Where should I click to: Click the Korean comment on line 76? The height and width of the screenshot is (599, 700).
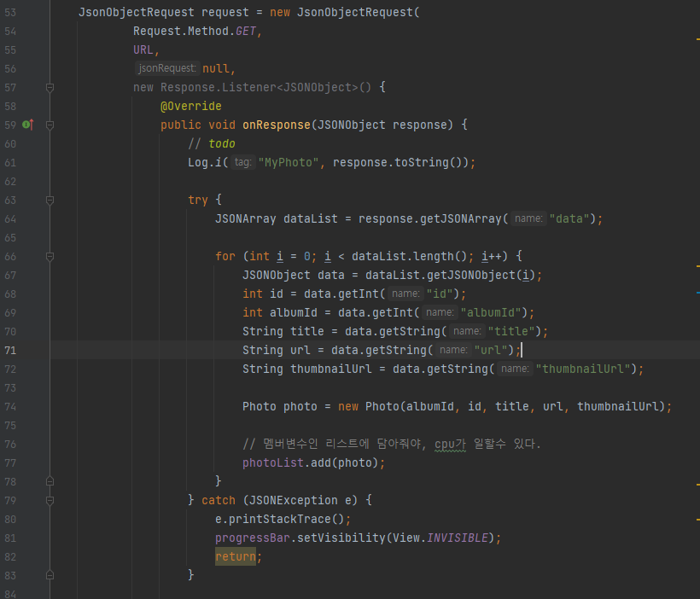pos(392,444)
